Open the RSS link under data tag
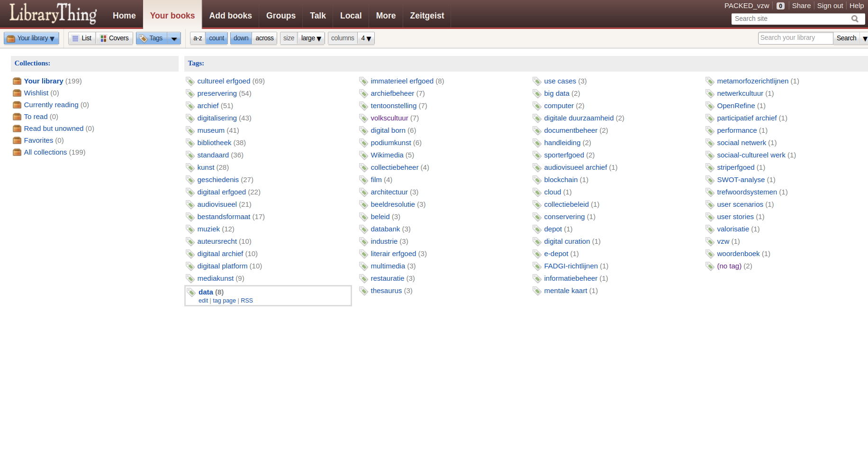 (246, 301)
